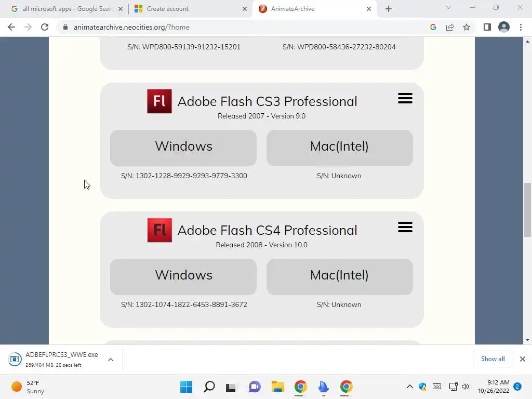The image size is (532, 399).
Task: Select the AnimateArchive tab
Action: tap(314, 9)
